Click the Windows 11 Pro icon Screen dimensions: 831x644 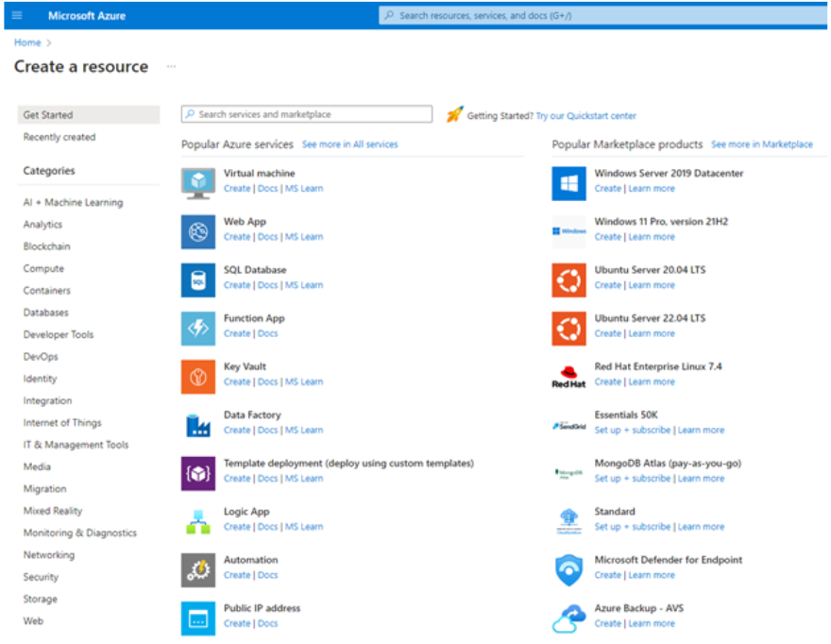pyautogui.click(x=568, y=231)
